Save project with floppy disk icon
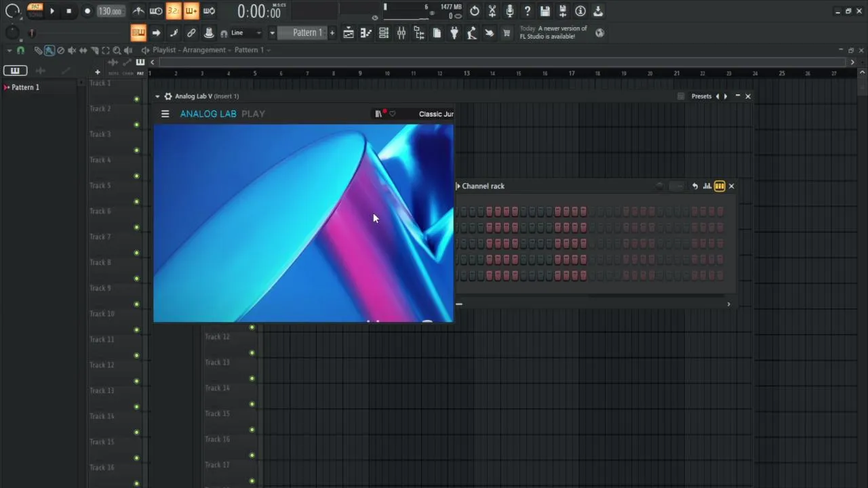 [x=545, y=11]
